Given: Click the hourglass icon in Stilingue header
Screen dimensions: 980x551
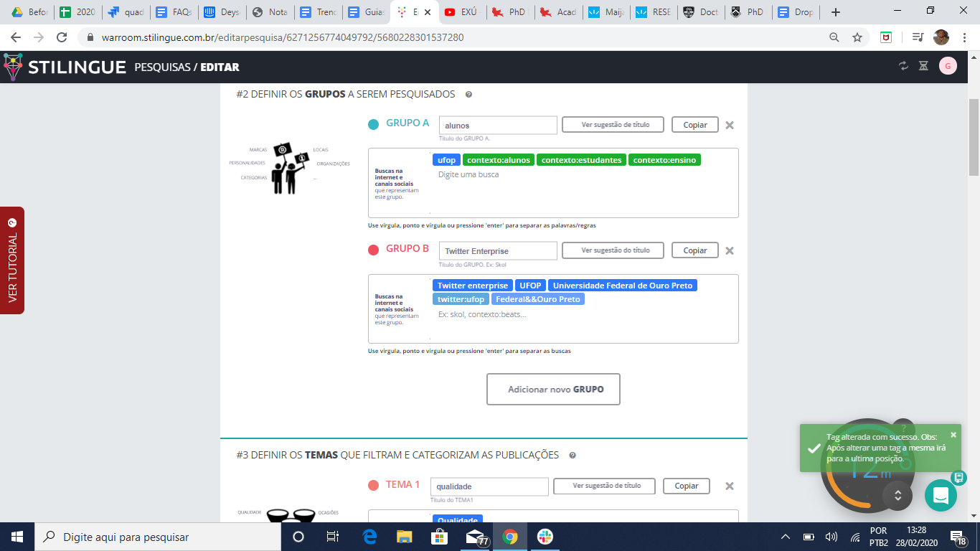Looking at the screenshot, I should pos(923,66).
